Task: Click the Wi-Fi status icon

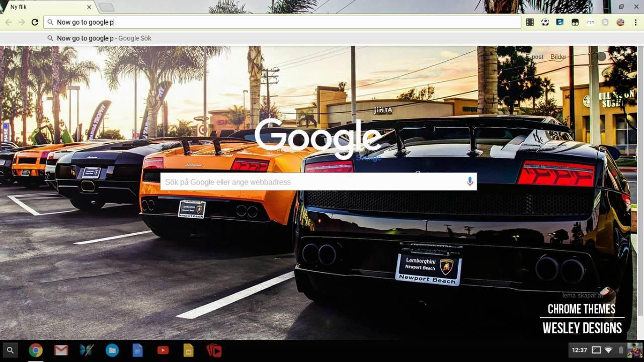Action: [608, 350]
